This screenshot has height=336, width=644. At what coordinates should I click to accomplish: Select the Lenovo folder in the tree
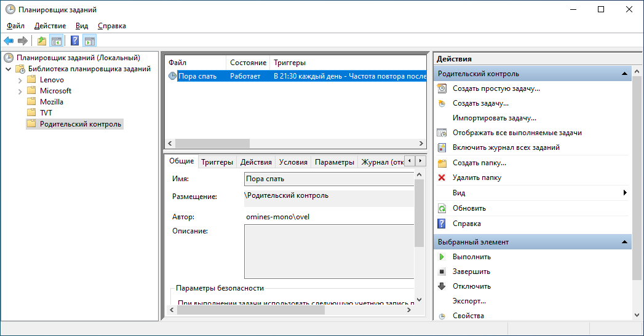[x=52, y=80]
